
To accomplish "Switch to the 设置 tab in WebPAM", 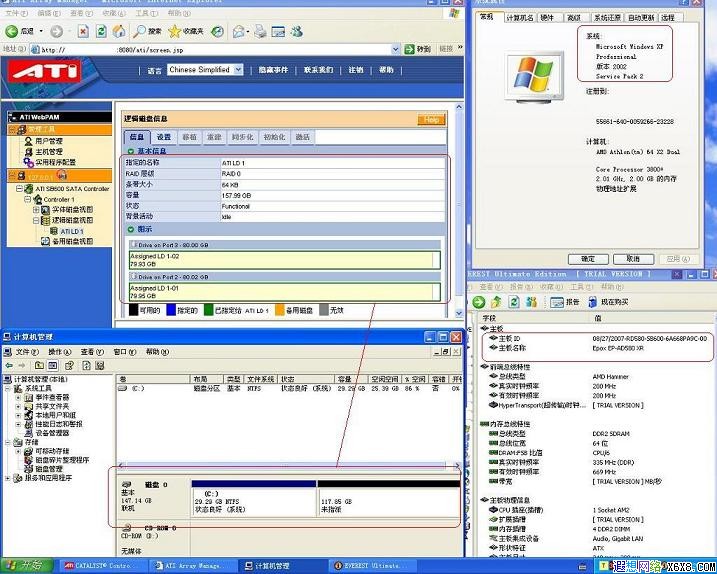I will (x=164, y=137).
